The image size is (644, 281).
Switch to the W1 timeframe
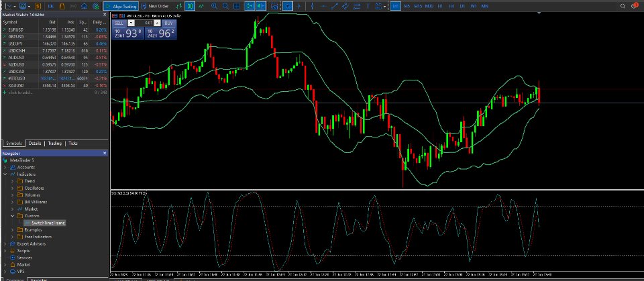[x=474, y=6]
